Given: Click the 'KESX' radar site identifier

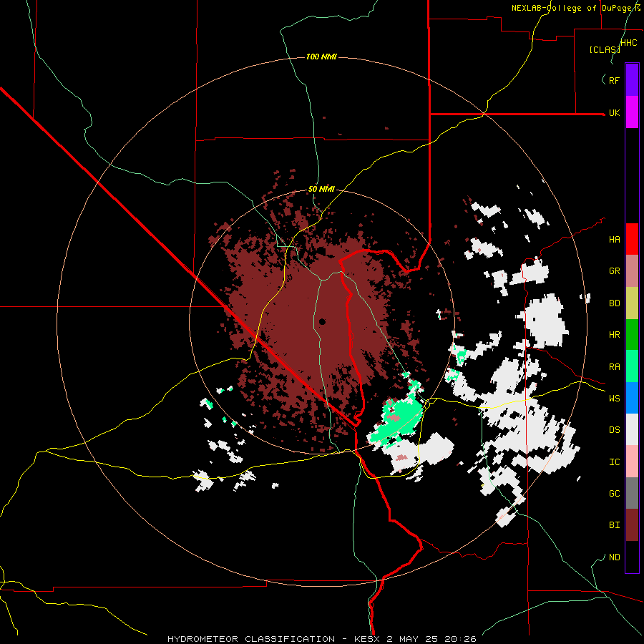Looking at the screenshot, I should pyautogui.click(x=366, y=639).
